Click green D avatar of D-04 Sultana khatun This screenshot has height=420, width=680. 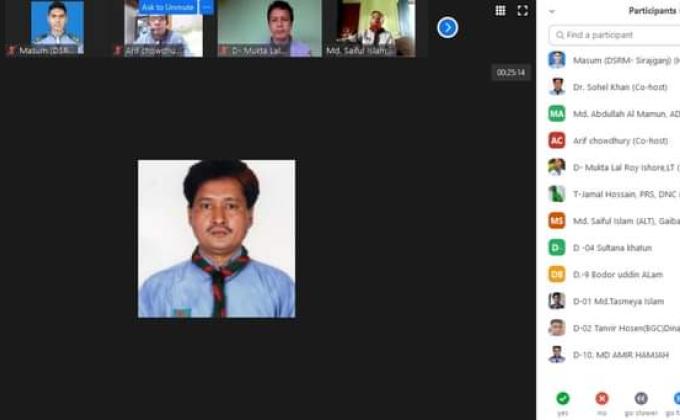557,248
